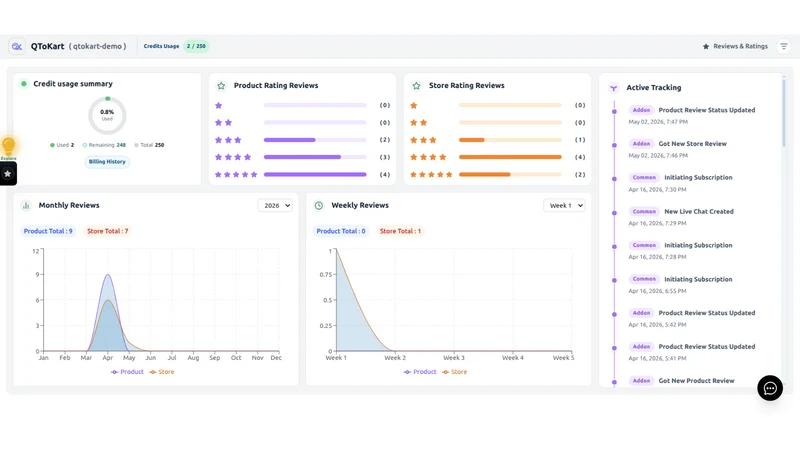Click the Product Rating Reviews star icon
This screenshot has height=450, width=800.
pyautogui.click(x=221, y=86)
